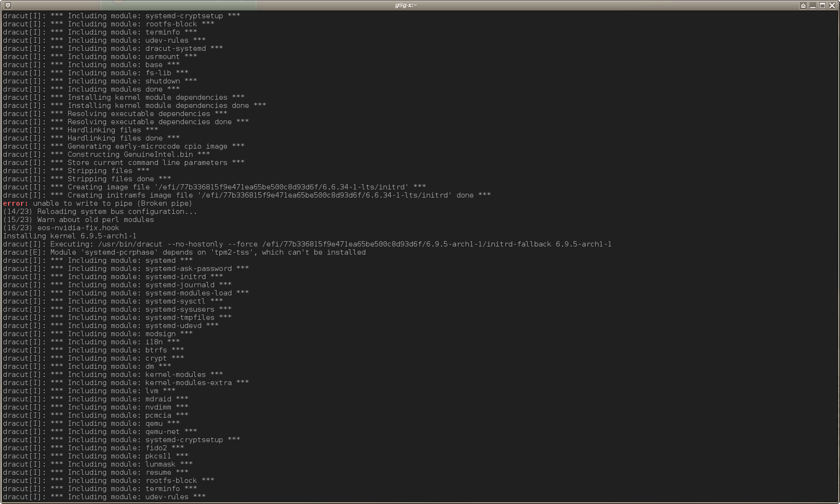Click the 'Creating initramfs image file' done line
The width and height of the screenshot is (840, 504).
tap(247, 195)
